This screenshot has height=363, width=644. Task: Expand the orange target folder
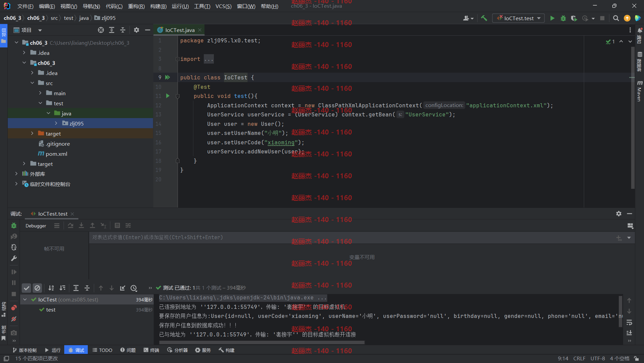(x=32, y=134)
